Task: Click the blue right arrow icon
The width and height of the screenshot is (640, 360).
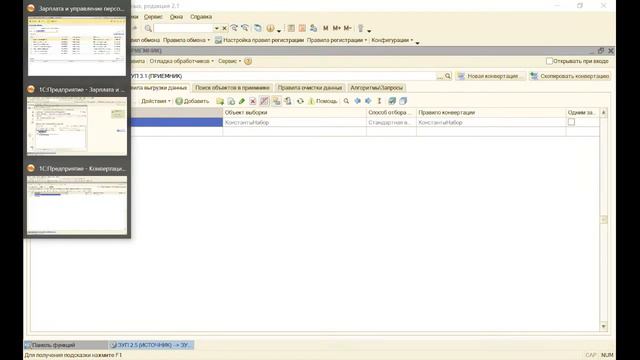Action: tap(368, 101)
